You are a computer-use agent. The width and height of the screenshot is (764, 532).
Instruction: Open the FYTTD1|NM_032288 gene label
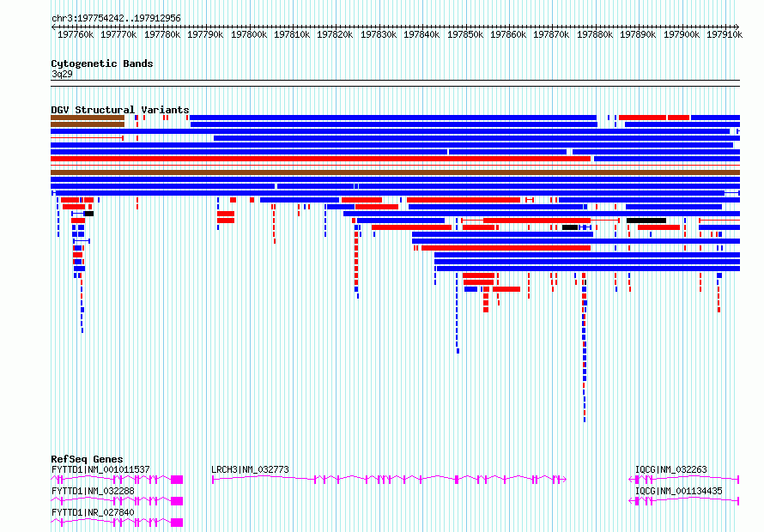[93, 491]
